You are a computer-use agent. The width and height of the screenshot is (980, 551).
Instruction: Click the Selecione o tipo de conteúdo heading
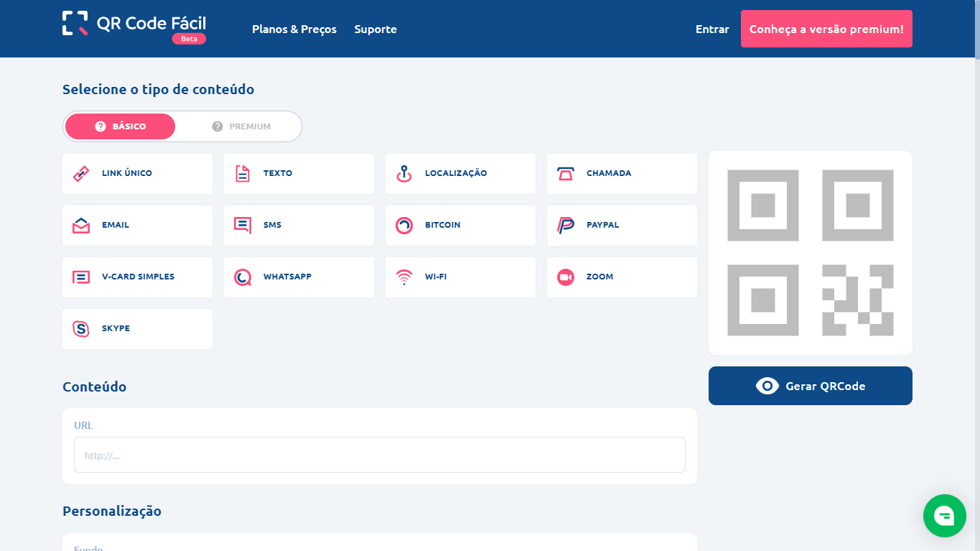point(158,90)
